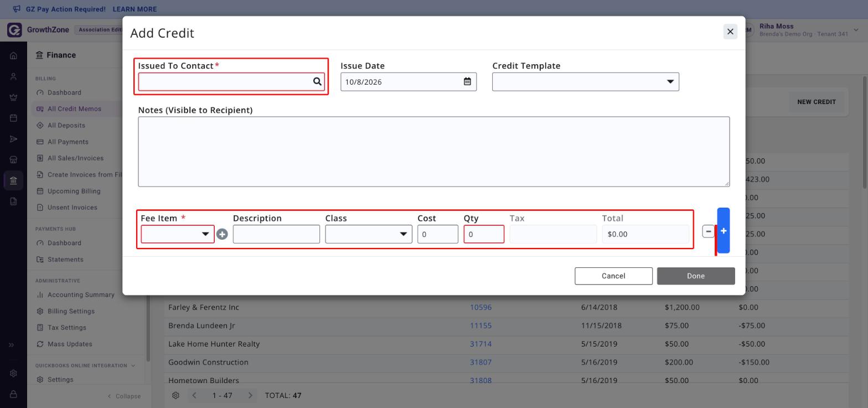The width and height of the screenshot is (868, 408).
Task: Remove the fee item row with minus button
Action: [708, 231]
